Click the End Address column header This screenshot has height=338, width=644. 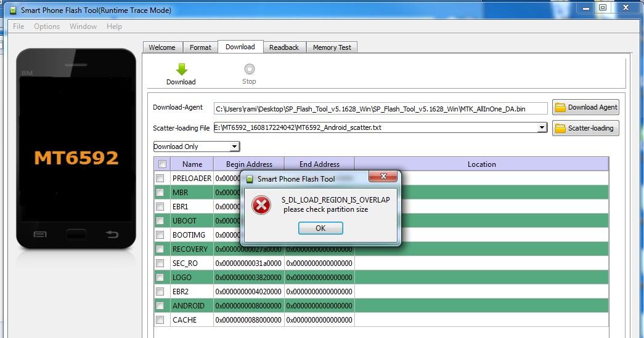tap(320, 164)
